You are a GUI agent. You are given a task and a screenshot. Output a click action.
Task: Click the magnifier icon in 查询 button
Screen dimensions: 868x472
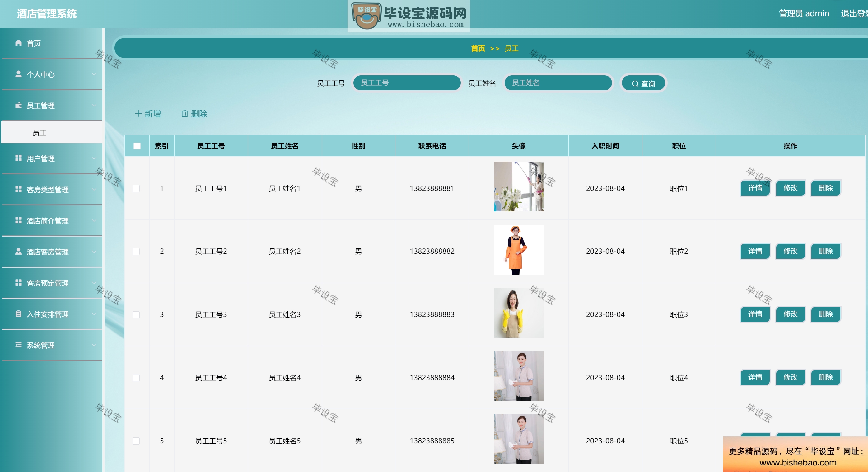[635, 84]
